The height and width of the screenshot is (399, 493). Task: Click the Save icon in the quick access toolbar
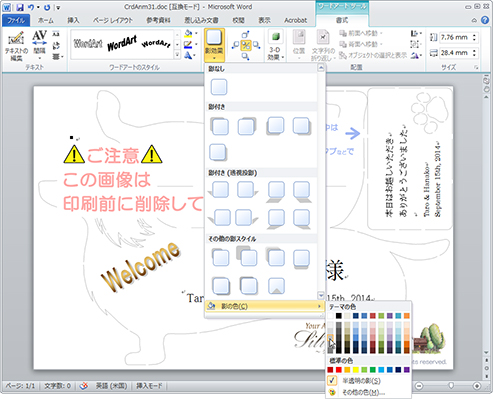(20, 7)
